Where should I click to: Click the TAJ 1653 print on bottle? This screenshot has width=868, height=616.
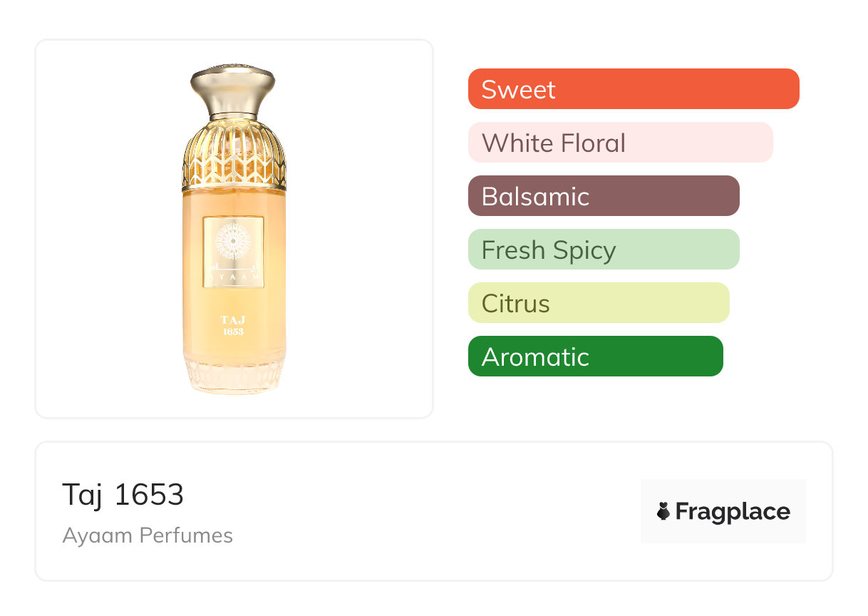coord(233,325)
